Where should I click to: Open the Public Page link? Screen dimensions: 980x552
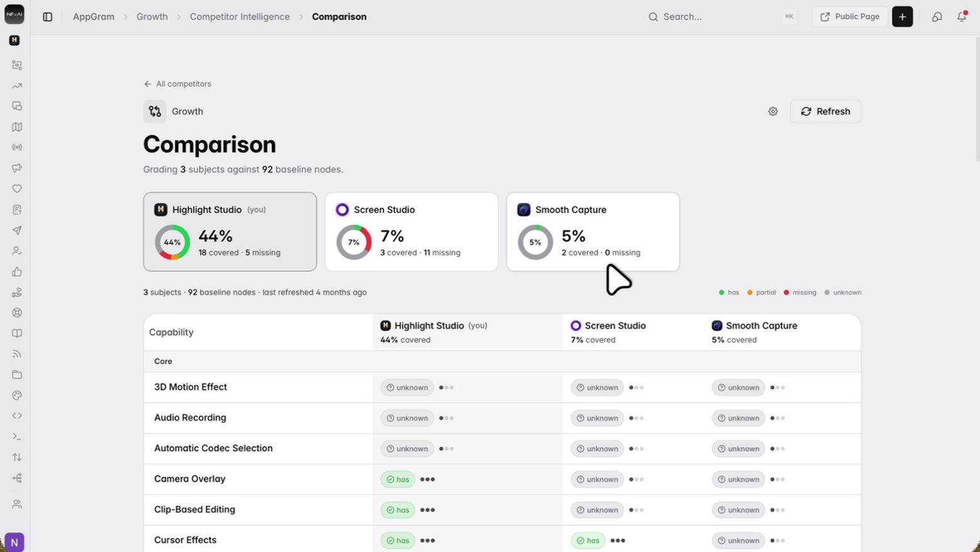(849, 17)
